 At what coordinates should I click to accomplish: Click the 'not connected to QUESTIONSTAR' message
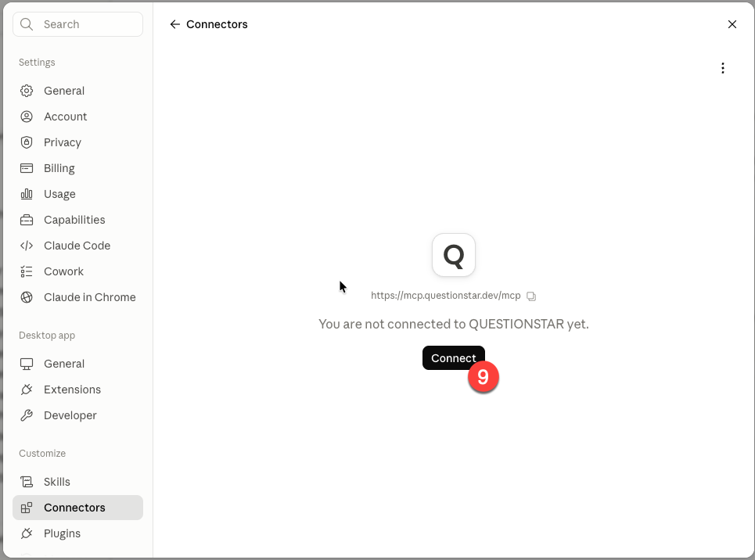[x=454, y=324]
